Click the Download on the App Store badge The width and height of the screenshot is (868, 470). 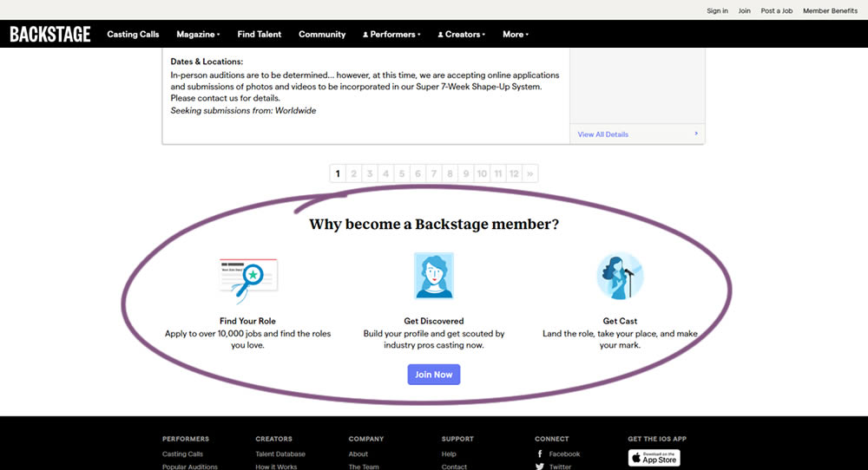(x=654, y=457)
